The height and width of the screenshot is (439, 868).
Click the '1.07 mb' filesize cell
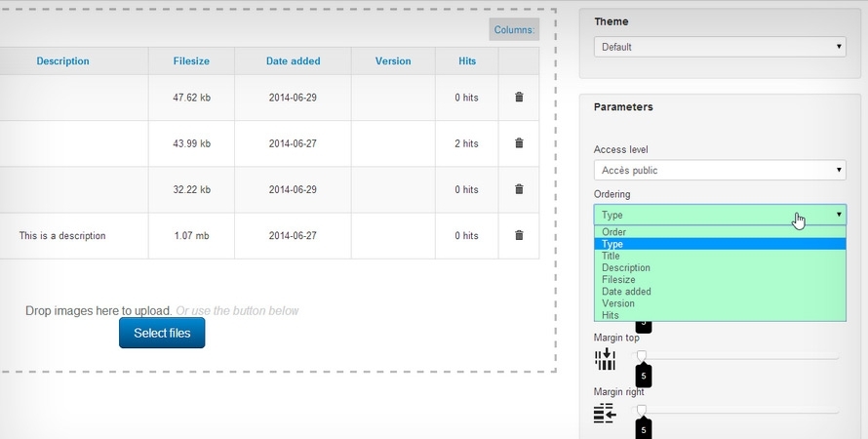[x=191, y=235]
